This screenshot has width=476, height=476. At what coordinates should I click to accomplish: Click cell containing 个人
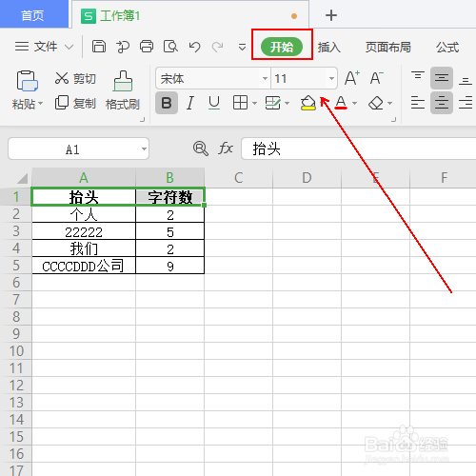tap(84, 214)
